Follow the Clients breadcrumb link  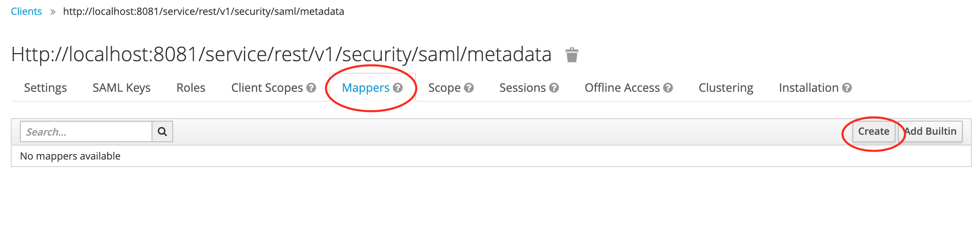[x=26, y=12]
